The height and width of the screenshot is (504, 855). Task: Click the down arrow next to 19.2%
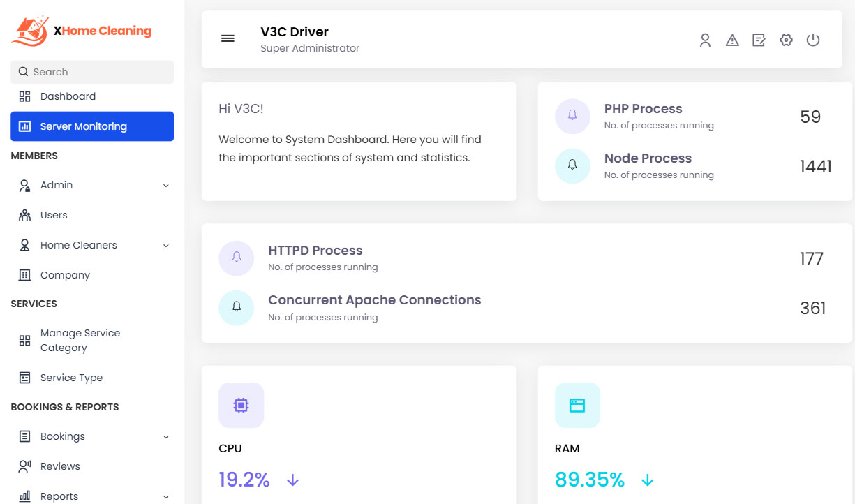[x=292, y=480]
